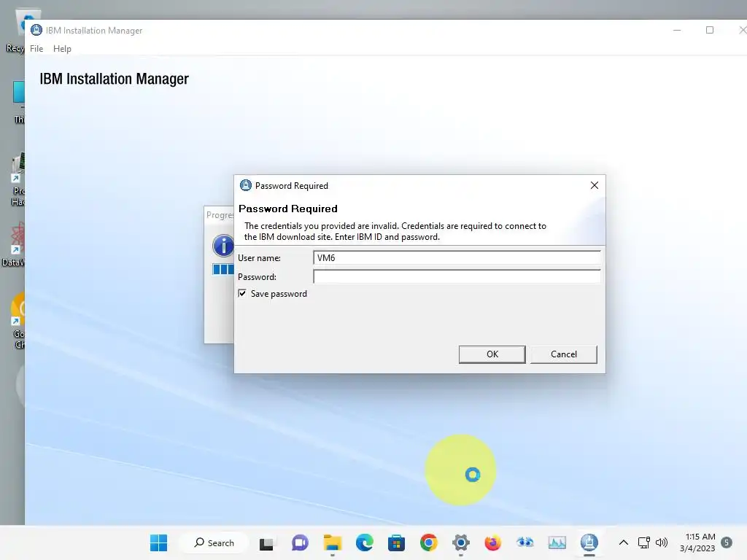Open Task View from the taskbar
The image size is (747, 560).
pyautogui.click(x=266, y=542)
